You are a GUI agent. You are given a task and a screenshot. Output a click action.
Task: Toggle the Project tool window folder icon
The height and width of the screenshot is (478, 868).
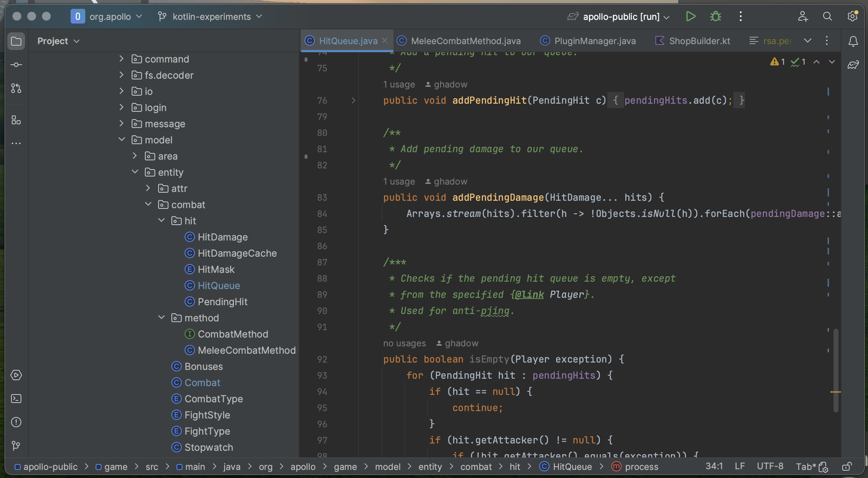16,41
